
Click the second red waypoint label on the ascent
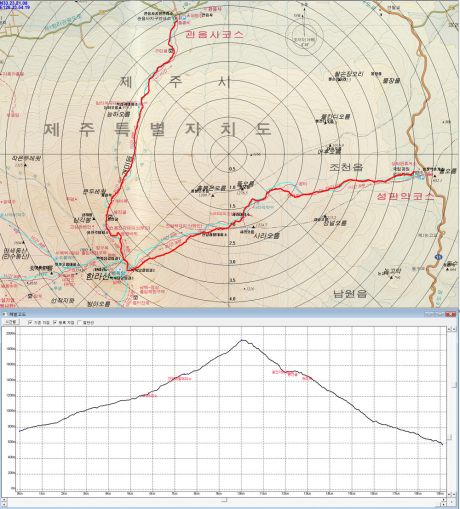[x=179, y=379]
